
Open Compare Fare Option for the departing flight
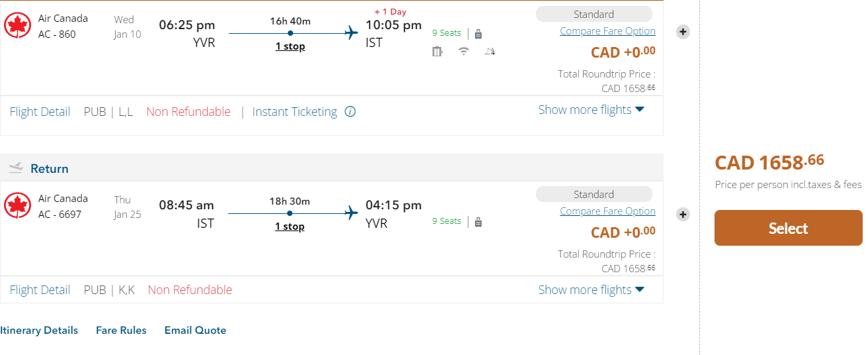[607, 31]
